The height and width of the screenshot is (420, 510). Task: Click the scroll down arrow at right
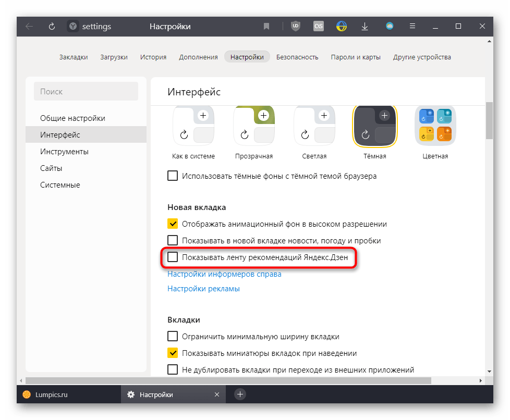pyautogui.click(x=489, y=371)
